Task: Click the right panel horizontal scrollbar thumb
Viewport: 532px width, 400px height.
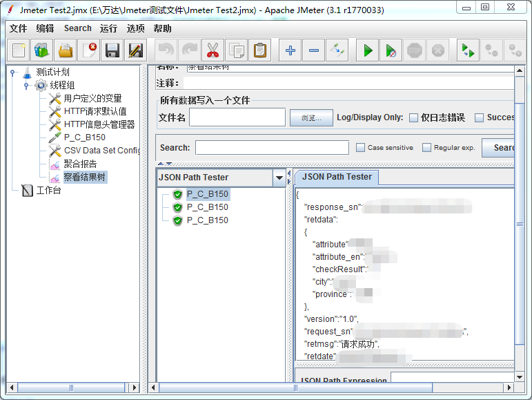Action: pos(295,388)
